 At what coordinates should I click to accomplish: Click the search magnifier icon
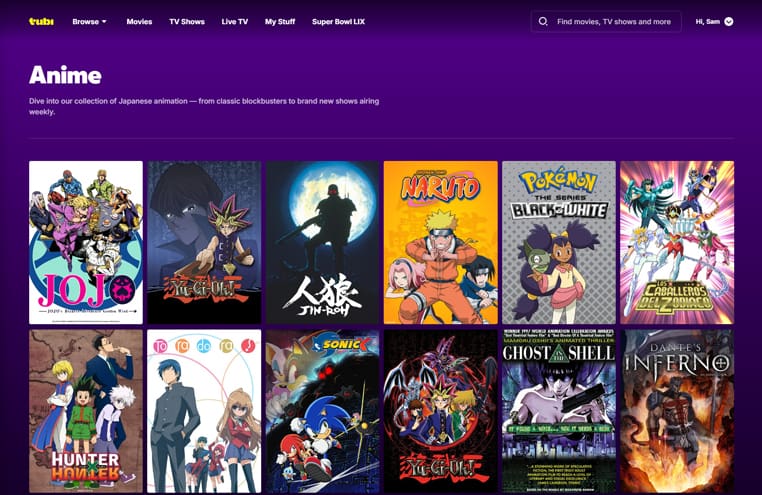click(x=543, y=21)
